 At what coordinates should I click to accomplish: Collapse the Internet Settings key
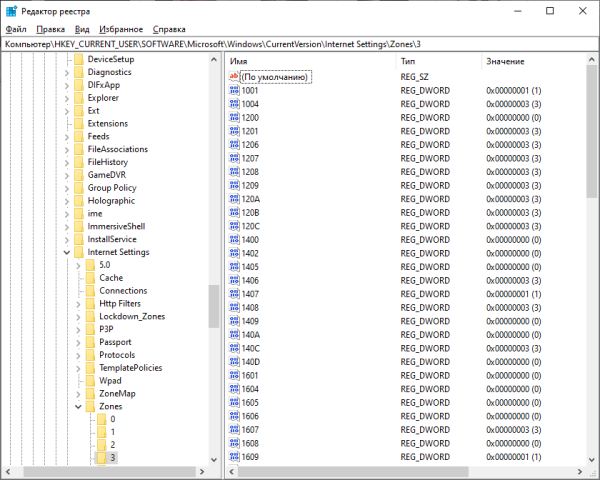(67, 252)
